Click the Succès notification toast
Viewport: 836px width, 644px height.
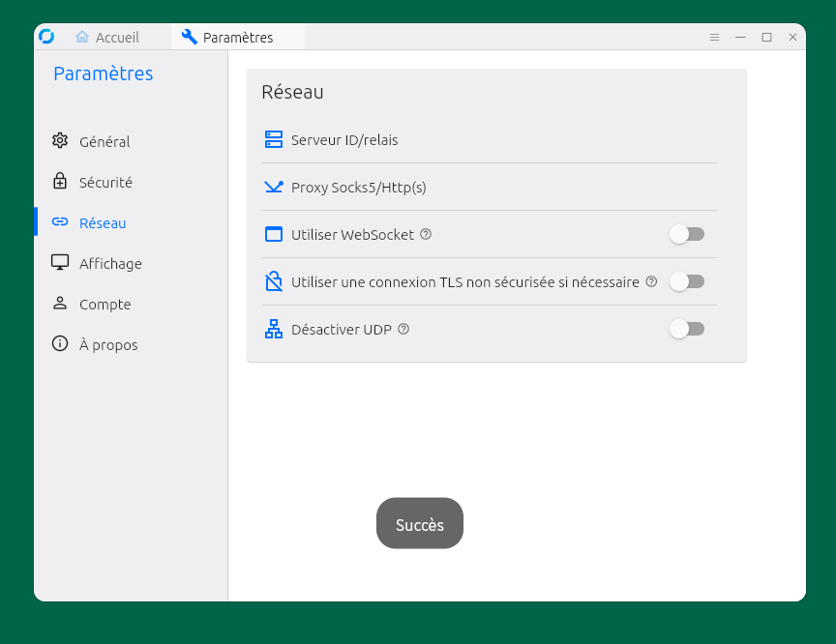tap(420, 523)
